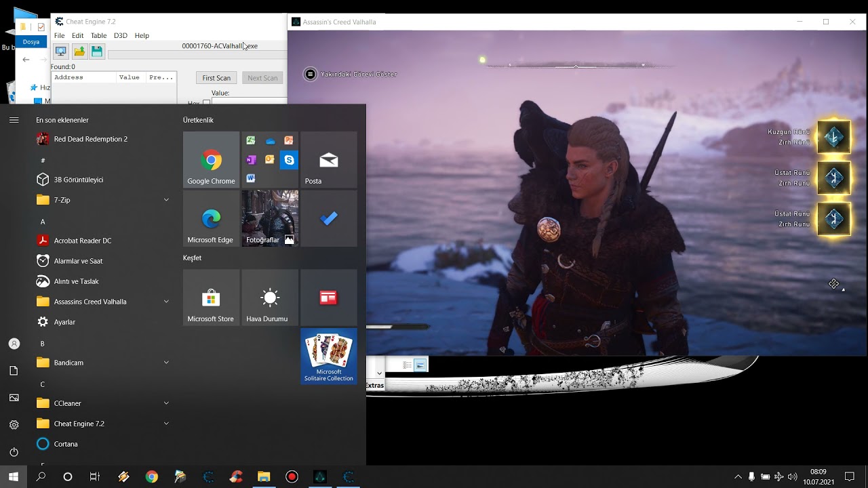Open the red news tile under Keşfet
The width and height of the screenshot is (868, 488).
(x=328, y=298)
